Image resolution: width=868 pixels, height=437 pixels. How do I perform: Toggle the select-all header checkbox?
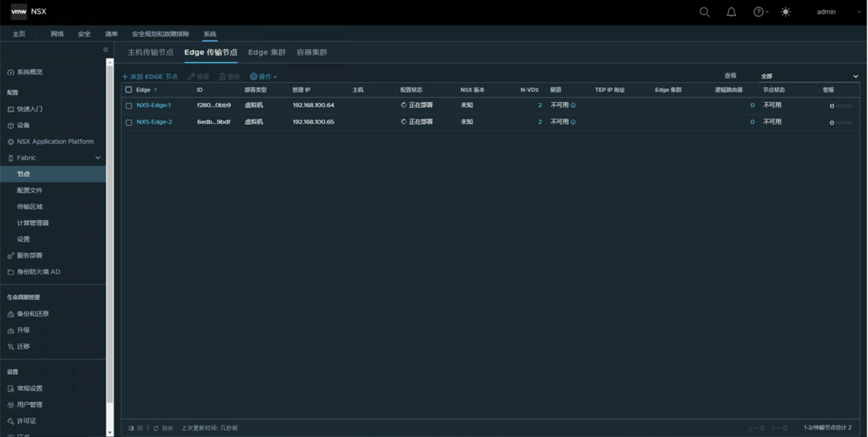point(129,90)
